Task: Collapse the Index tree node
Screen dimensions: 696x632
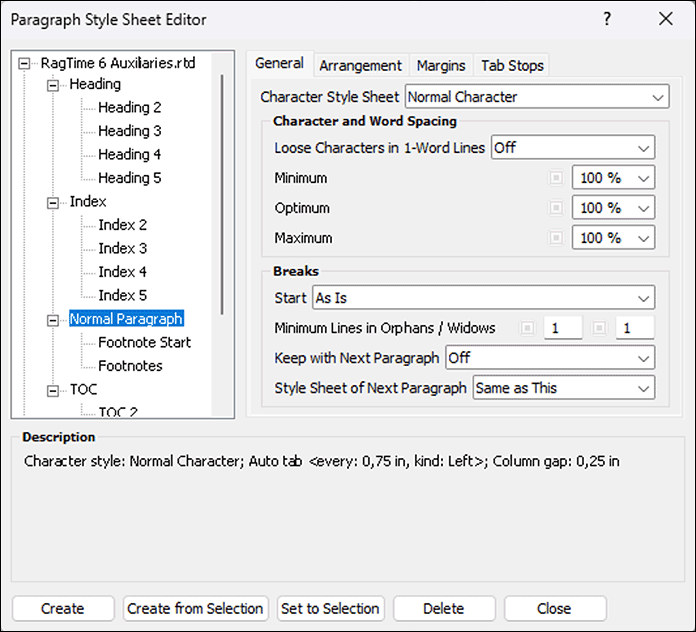Action: pos(54,202)
